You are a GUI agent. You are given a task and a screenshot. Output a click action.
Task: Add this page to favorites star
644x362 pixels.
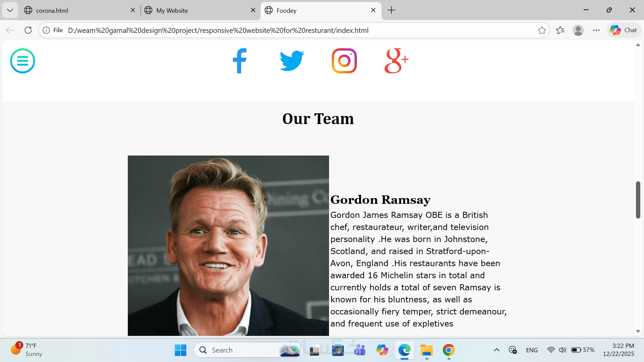(x=542, y=30)
